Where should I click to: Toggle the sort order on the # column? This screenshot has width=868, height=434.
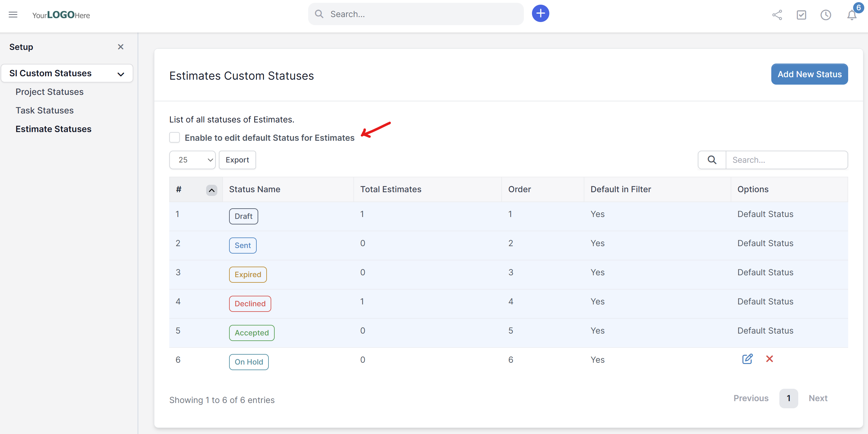coord(211,190)
